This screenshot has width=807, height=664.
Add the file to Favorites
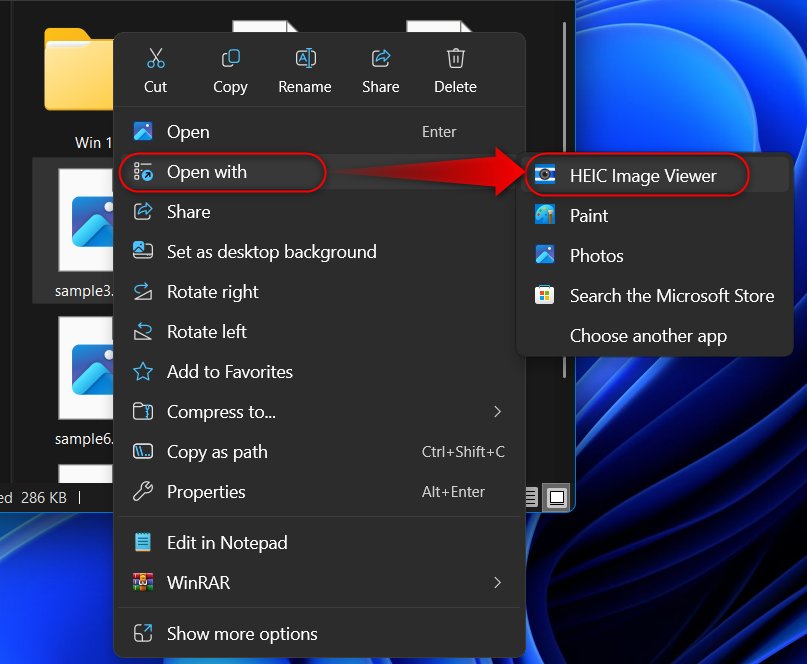point(229,372)
